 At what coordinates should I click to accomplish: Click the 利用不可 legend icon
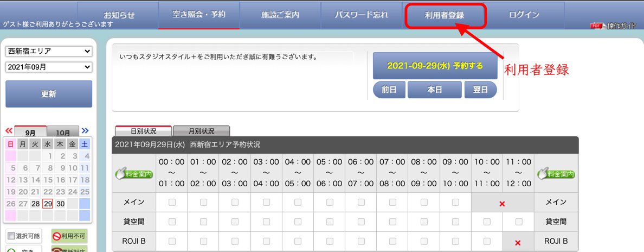click(69, 236)
